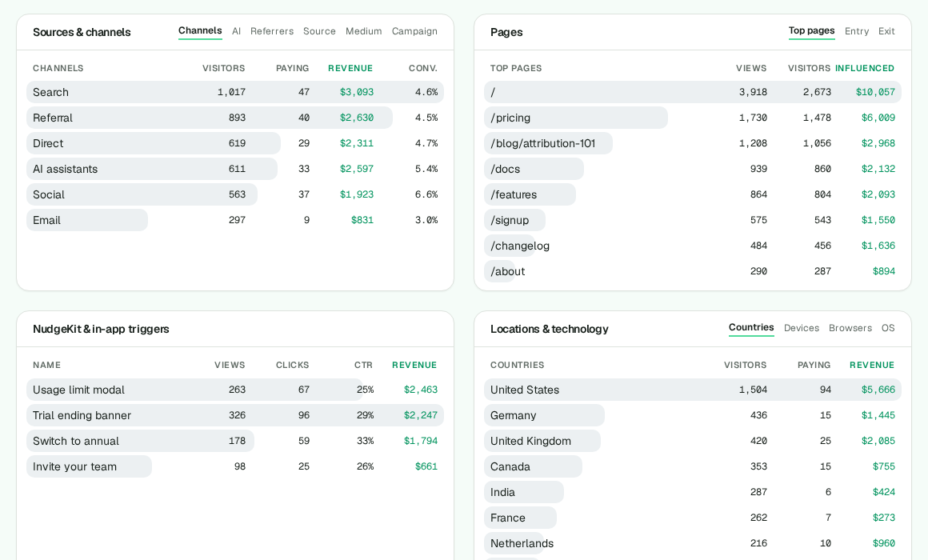This screenshot has width=928, height=560.
Task: Switch to the Source tab
Action: tap(319, 31)
